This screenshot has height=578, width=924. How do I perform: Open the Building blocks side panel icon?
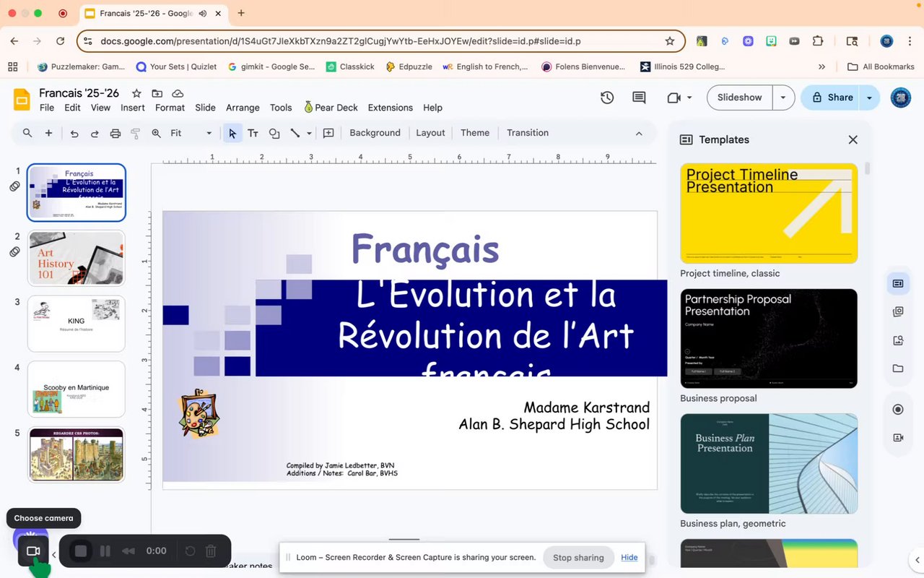(x=898, y=311)
